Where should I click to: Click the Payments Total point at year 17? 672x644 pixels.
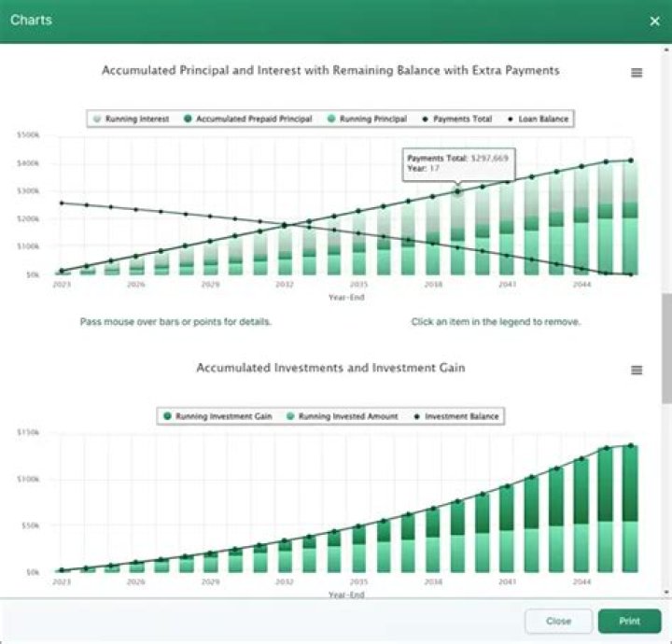click(457, 190)
